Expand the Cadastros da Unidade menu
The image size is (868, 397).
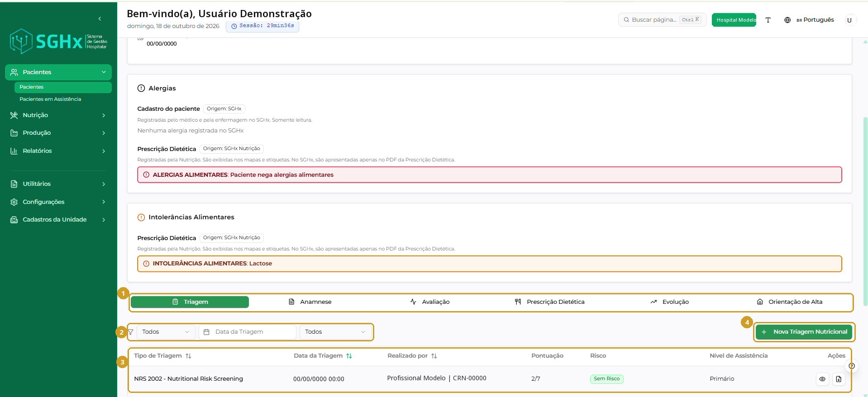point(58,220)
